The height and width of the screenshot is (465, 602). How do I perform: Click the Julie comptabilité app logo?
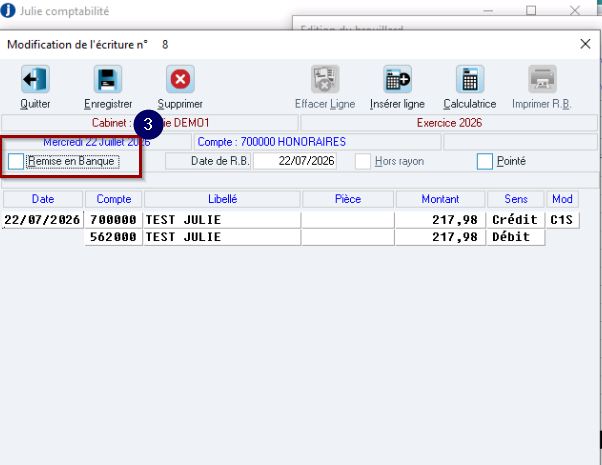(x=8, y=10)
